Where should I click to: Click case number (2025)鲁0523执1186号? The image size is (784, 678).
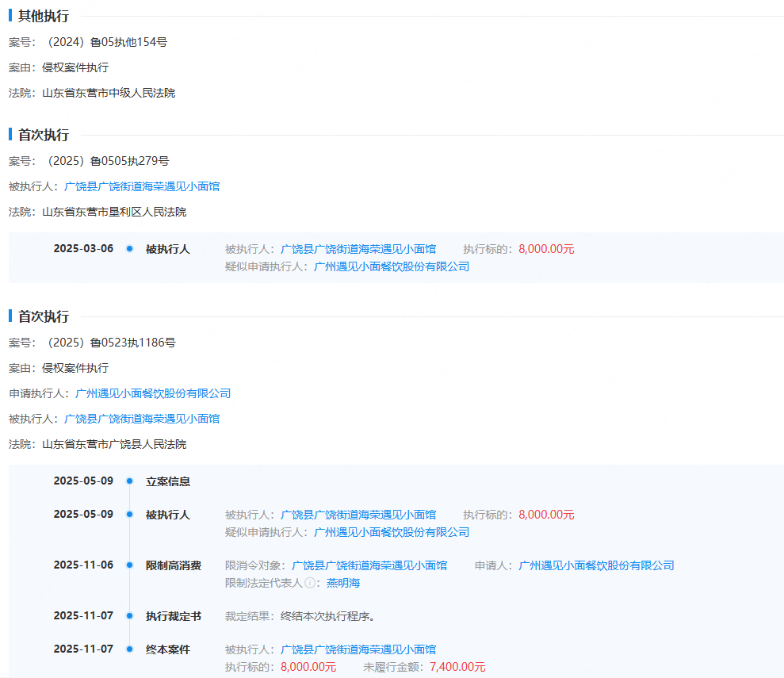(x=109, y=343)
